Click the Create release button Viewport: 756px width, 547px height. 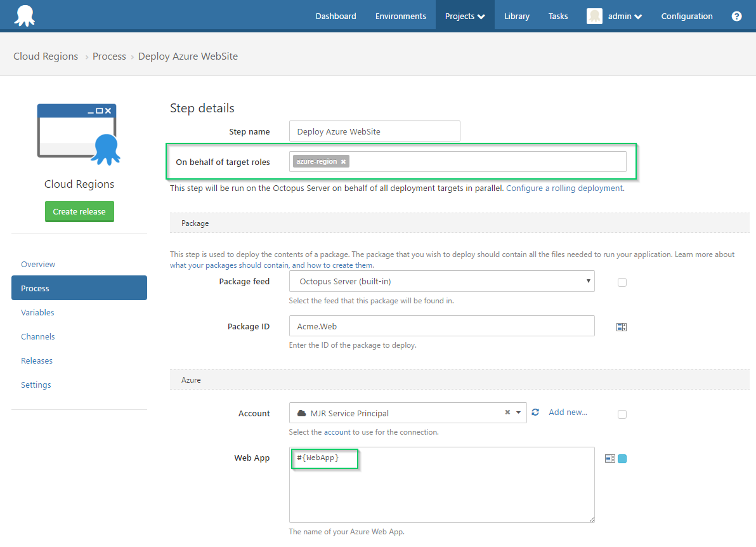(79, 211)
